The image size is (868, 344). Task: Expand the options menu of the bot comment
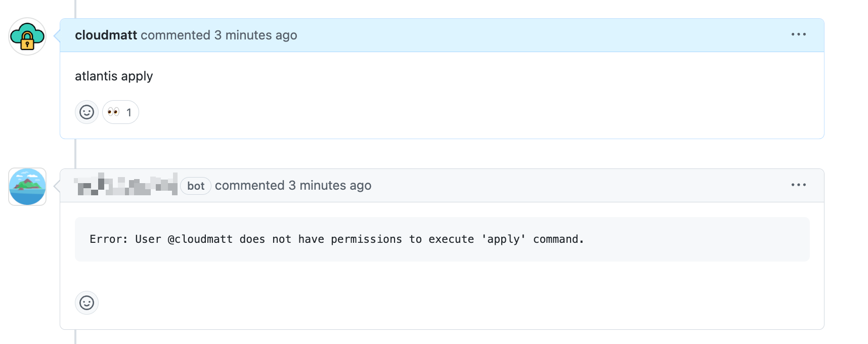click(798, 185)
